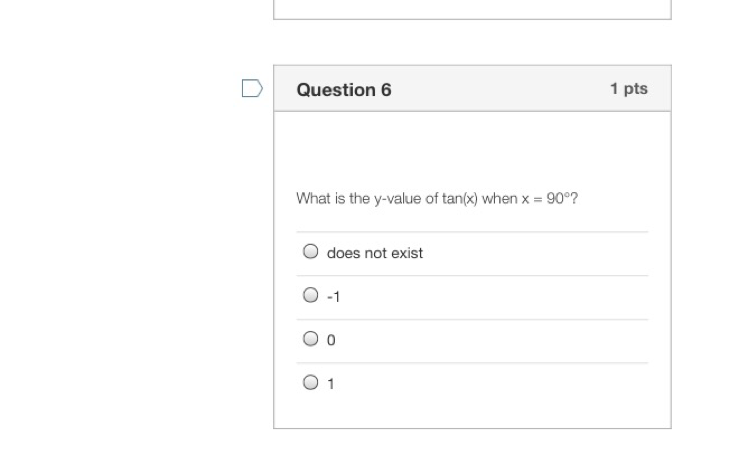
Task: Click the "1 pts" point value
Action: (x=629, y=89)
